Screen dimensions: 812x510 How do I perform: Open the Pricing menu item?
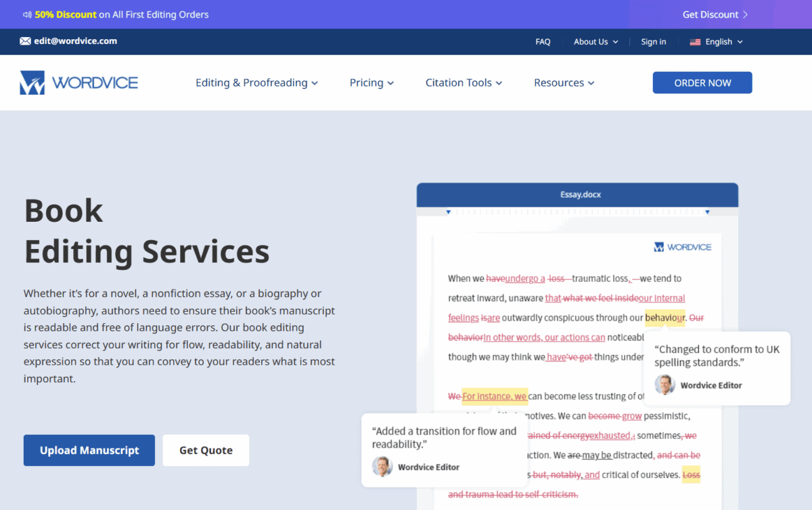pyautogui.click(x=371, y=83)
